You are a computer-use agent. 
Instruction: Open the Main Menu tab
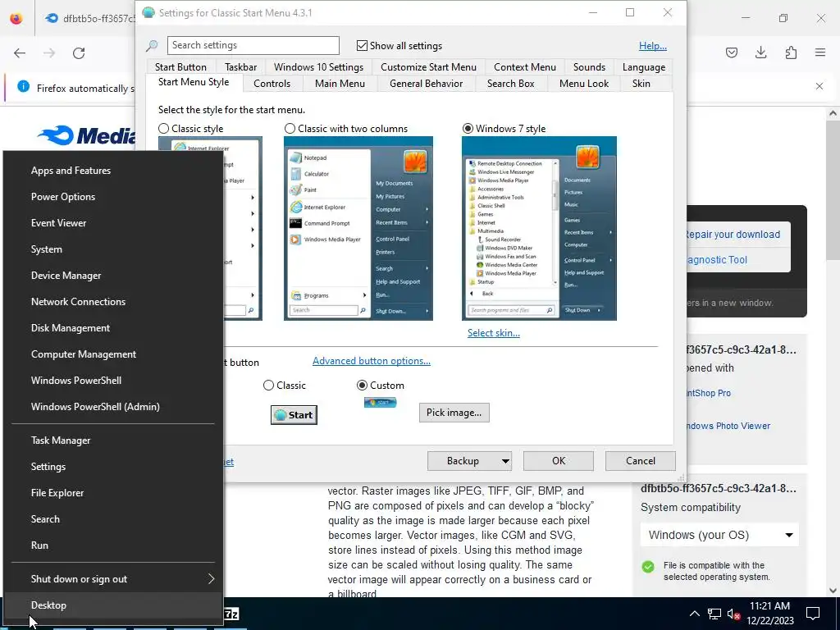point(340,84)
